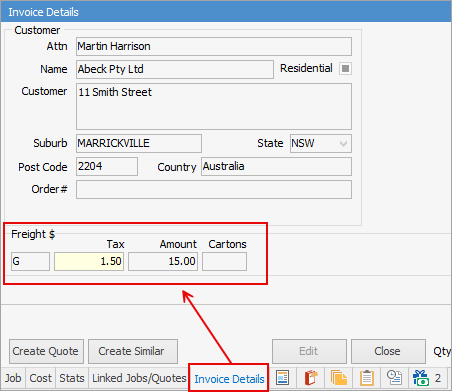Click the Name field with Abeck Pty Ltd
Screen dimensions: 452x392
175,69
